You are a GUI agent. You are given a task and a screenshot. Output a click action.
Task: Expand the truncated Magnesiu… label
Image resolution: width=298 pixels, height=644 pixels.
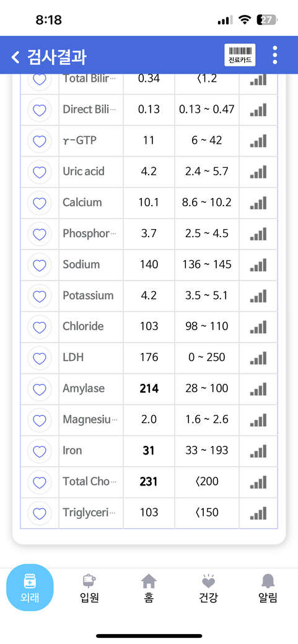[90, 419]
